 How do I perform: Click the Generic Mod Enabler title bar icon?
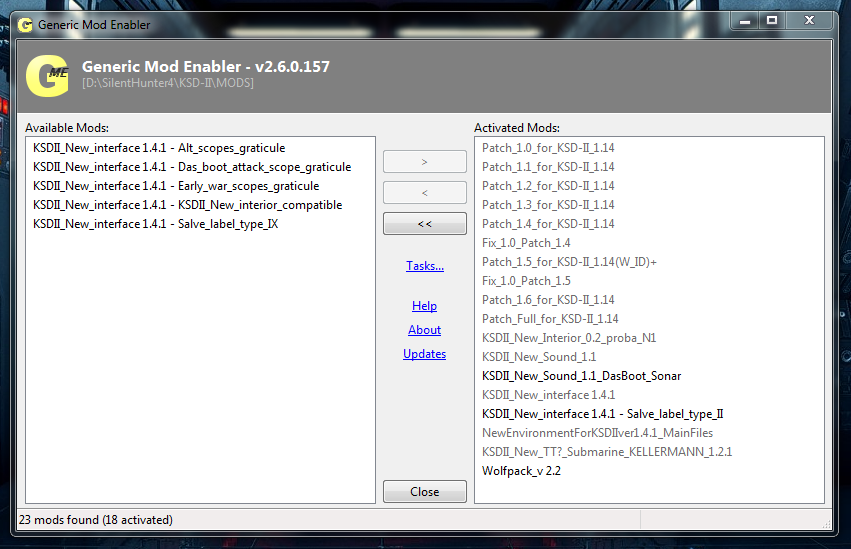click(x=25, y=25)
